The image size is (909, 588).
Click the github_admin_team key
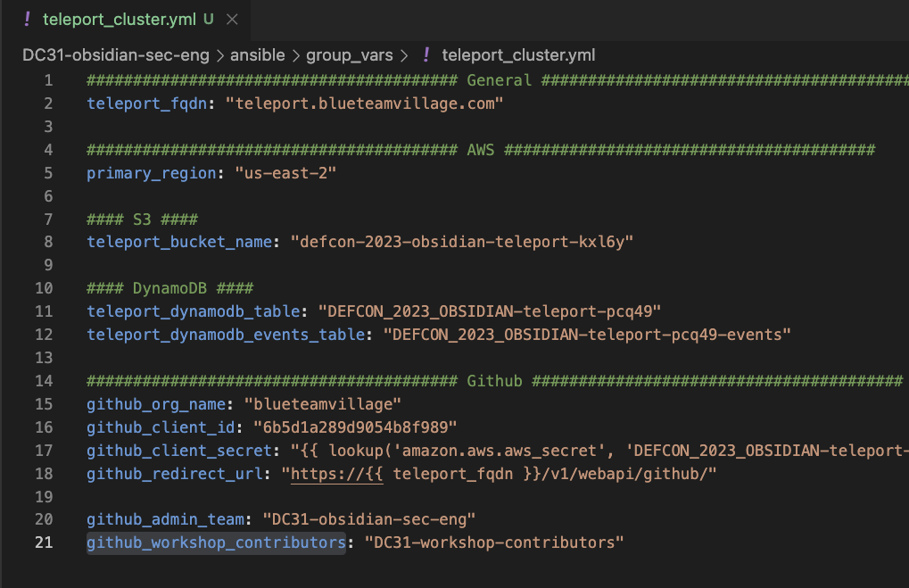click(165, 519)
